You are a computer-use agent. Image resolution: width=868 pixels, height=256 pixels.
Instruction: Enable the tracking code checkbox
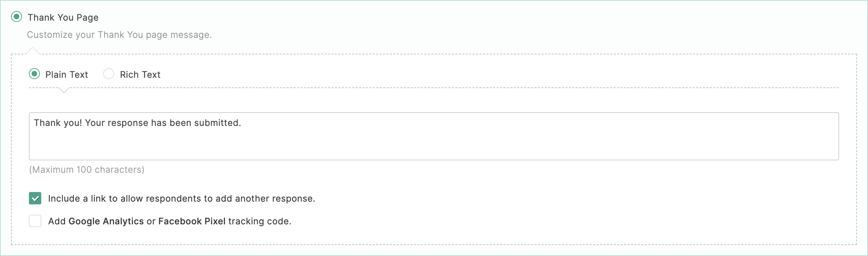click(x=35, y=221)
